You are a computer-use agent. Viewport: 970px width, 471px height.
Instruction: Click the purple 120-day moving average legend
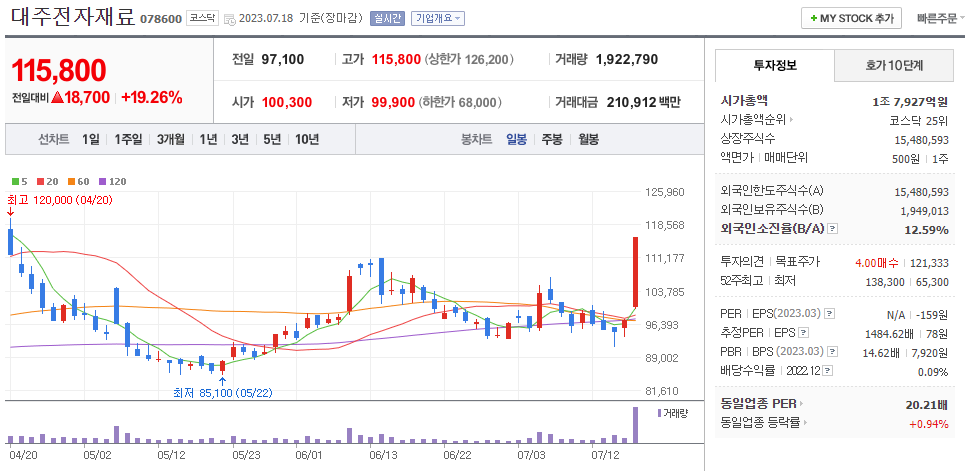coord(112,181)
